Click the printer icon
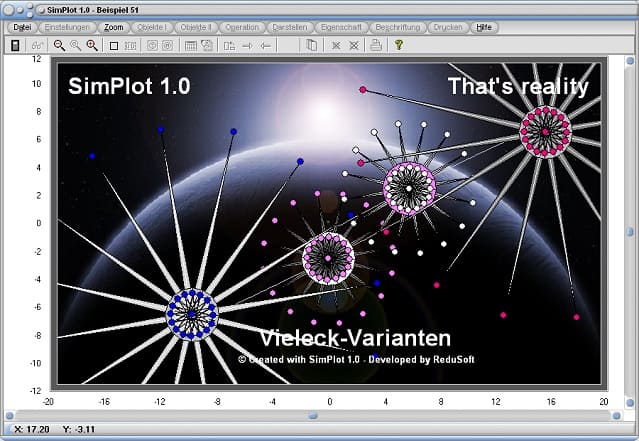This screenshot has height=441, width=639. 376,45
